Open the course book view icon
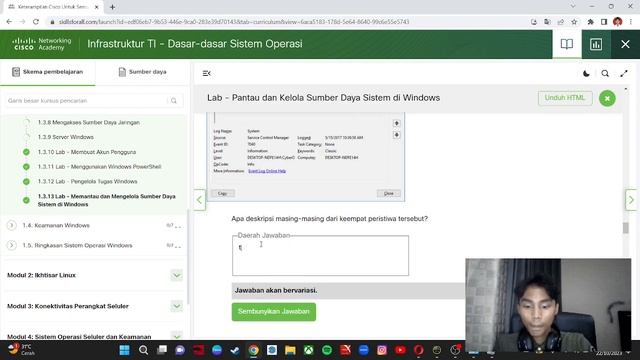The height and width of the screenshot is (360, 640). [x=567, y=44]
